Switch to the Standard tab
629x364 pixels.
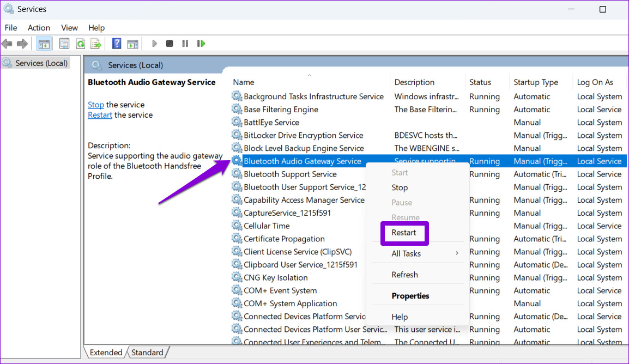147,352
